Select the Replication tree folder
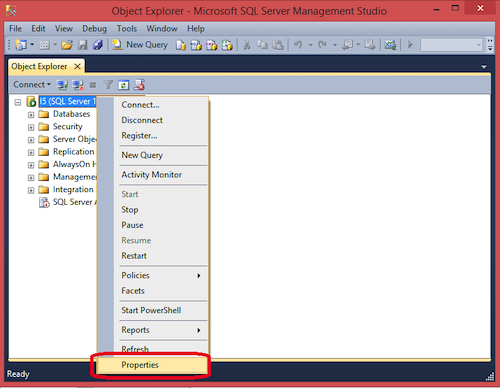Viewport: 500px width, 388px height. [73, 152]
